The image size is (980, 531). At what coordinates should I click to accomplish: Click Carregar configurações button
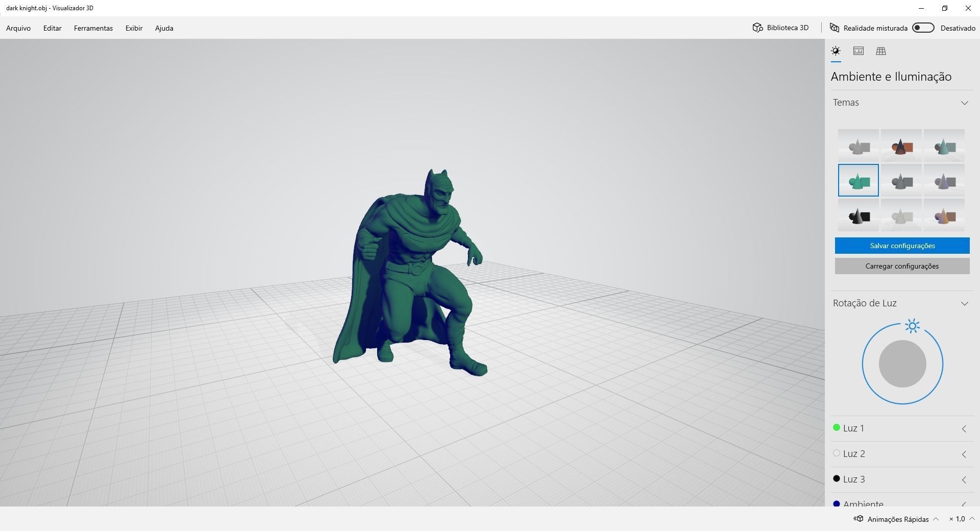pos(902,266)
